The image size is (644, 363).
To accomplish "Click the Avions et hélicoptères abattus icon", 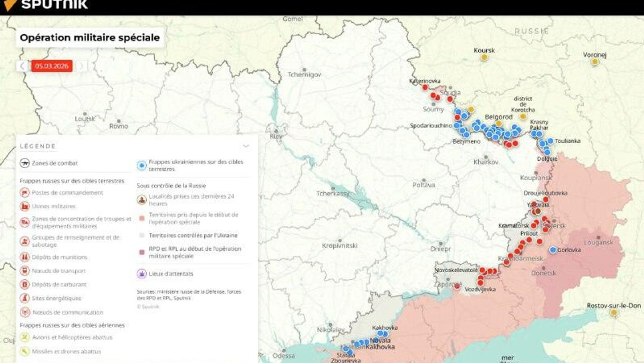I will 24,337.
